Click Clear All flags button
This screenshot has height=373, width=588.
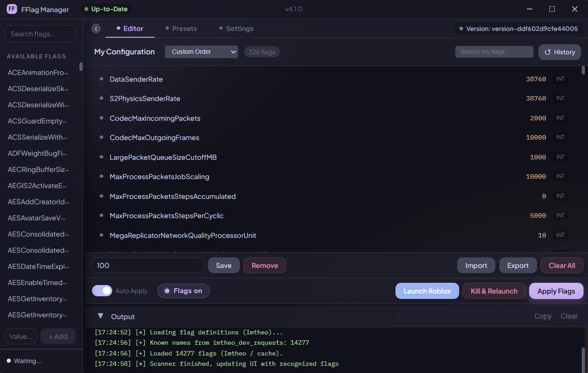(562, 265)
